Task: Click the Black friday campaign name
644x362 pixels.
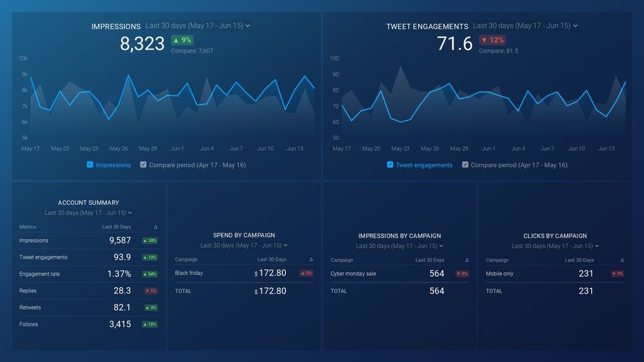Action: [188, 273]
